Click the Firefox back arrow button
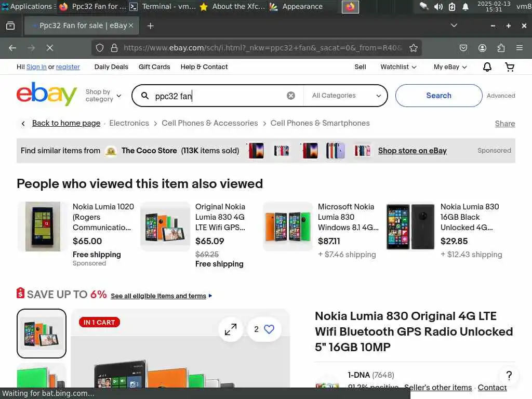Image resolution: width=532 pixels, height=399 pixels. (x=12, y=48)
